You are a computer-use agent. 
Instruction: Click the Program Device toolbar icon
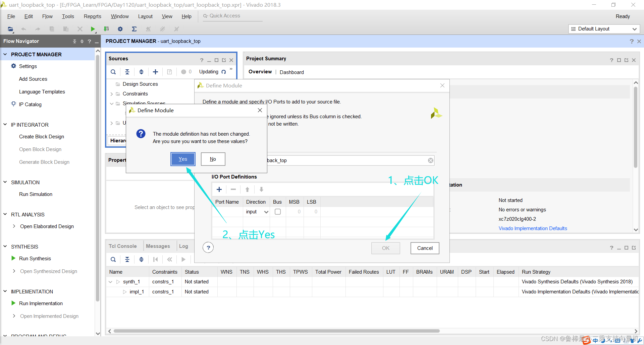pyautogui.click(x=106, y=29)
